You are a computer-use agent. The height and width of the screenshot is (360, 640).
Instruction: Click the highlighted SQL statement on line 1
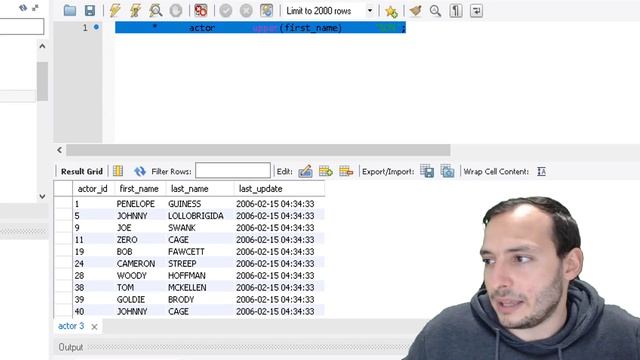260,28
